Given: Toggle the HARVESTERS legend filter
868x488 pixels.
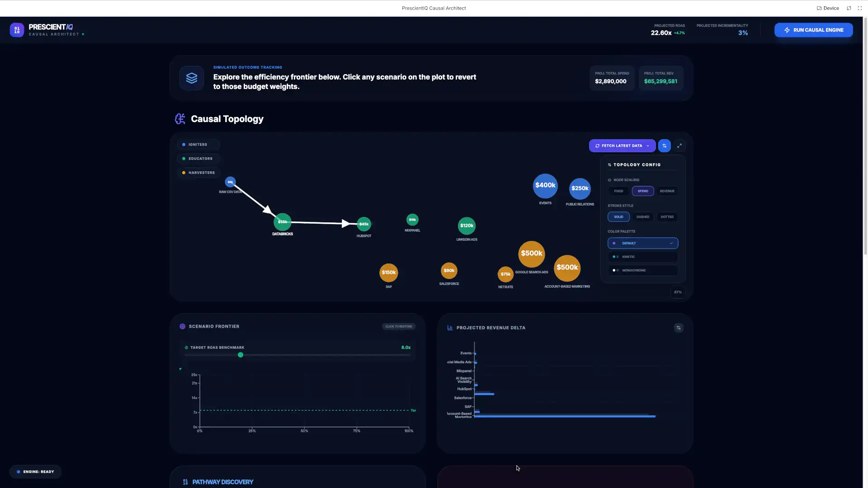Looking at the screenshot, I should click(198, 173).
